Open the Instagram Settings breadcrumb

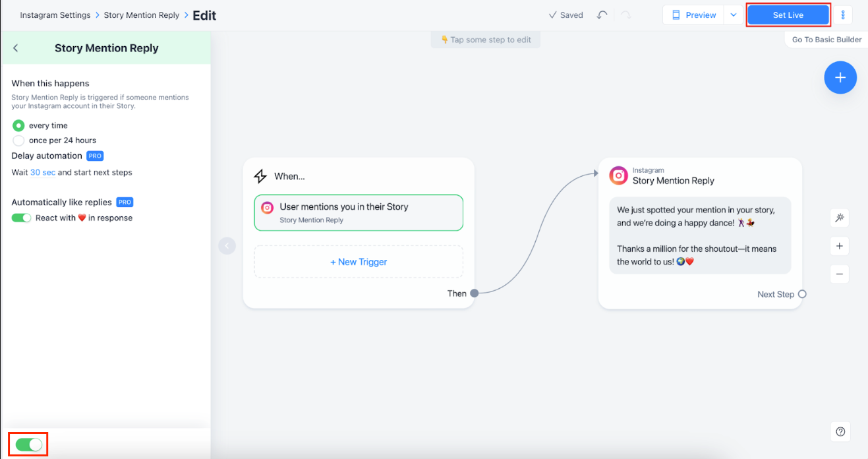pyautogui.click(x=55, y=15)
